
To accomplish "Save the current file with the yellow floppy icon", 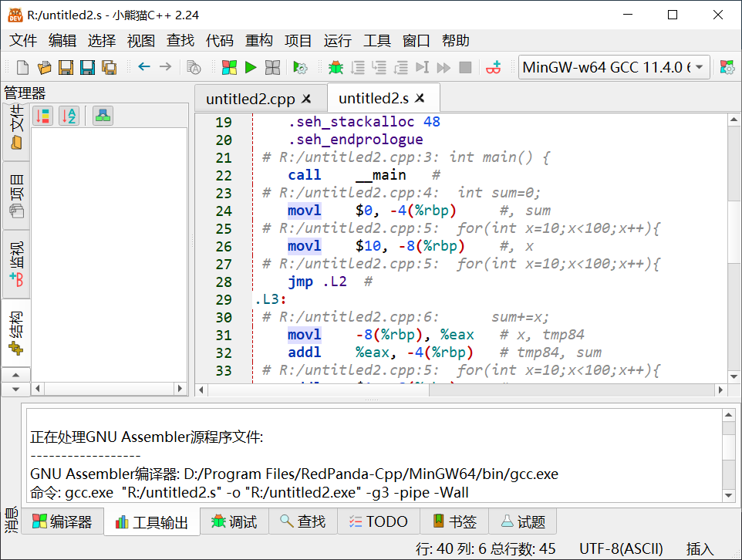I will (66, 68).
